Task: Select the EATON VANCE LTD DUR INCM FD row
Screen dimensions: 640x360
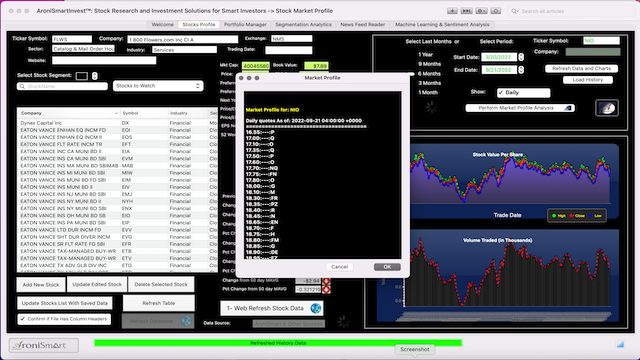Action: point(117,230)
